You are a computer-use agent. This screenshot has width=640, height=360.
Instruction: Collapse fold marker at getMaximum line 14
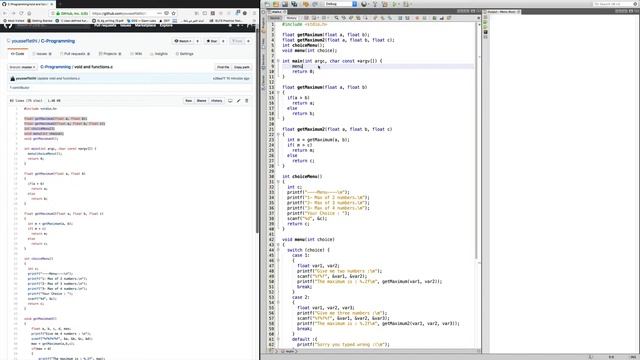(x=278, y=92)
